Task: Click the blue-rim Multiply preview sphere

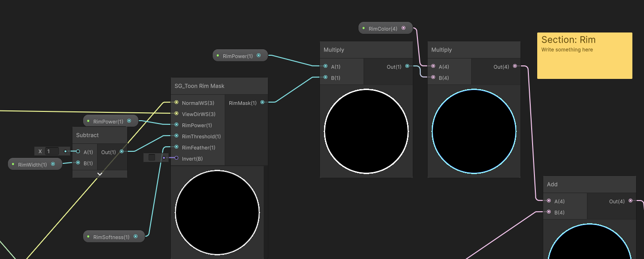Action: coord(474,131)
